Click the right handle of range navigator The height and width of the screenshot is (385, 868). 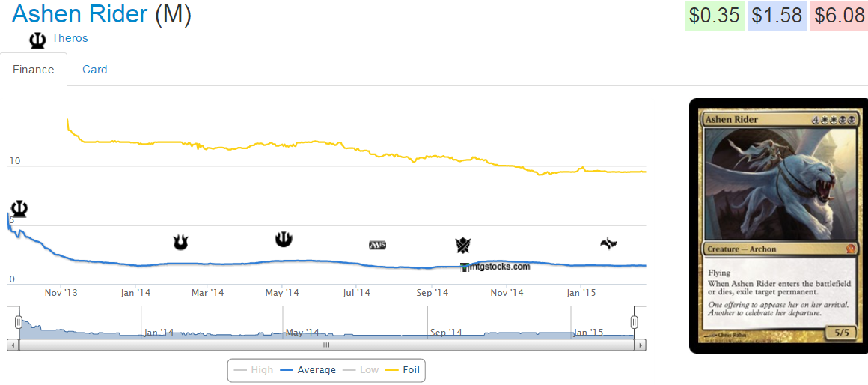(634, 322)
